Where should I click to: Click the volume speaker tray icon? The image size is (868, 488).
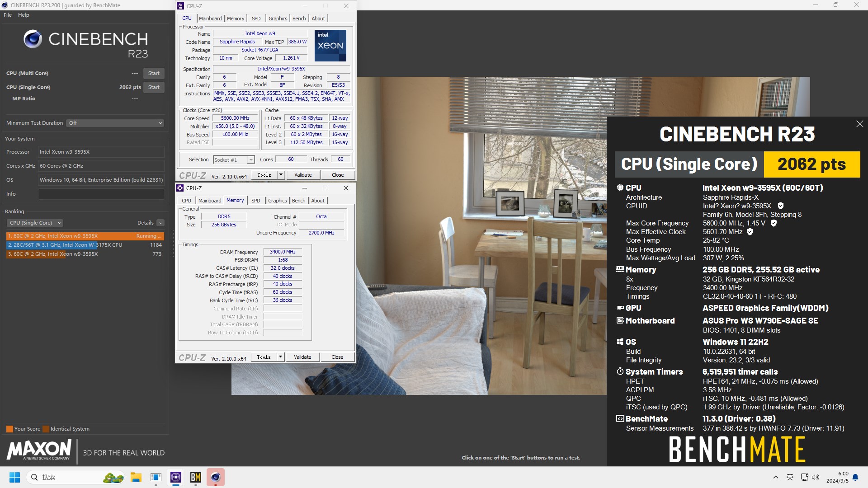point(816,477)
